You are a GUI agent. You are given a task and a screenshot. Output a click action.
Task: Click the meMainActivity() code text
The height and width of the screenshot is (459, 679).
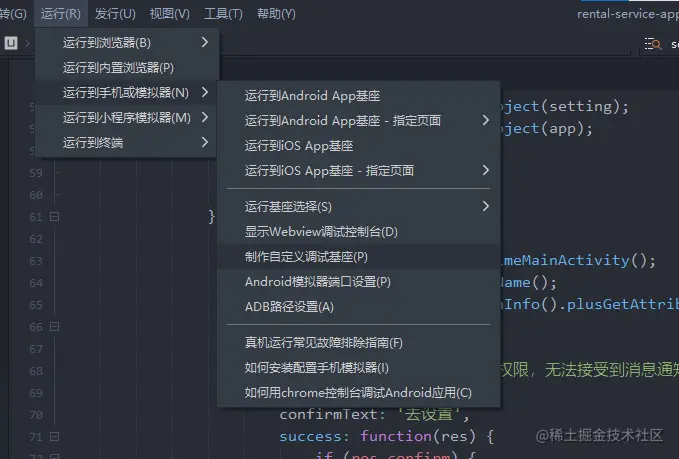click(x=579, y=260)
